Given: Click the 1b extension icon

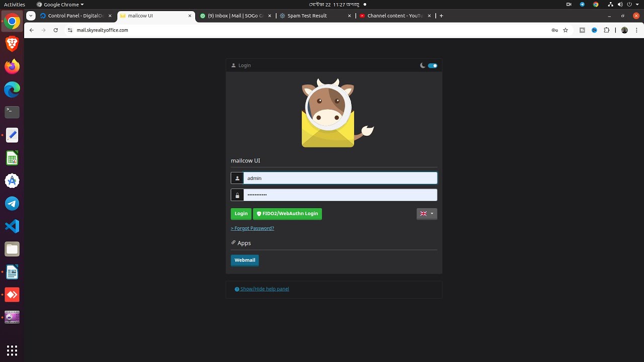Looking at the screenshot, I should click(x=582, y=30).
